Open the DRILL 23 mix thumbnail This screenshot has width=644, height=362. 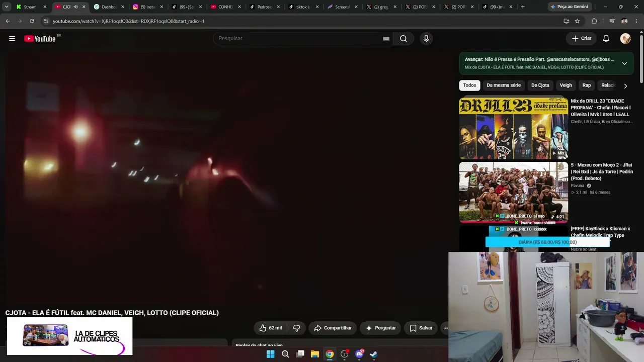[x=513, y=128]
